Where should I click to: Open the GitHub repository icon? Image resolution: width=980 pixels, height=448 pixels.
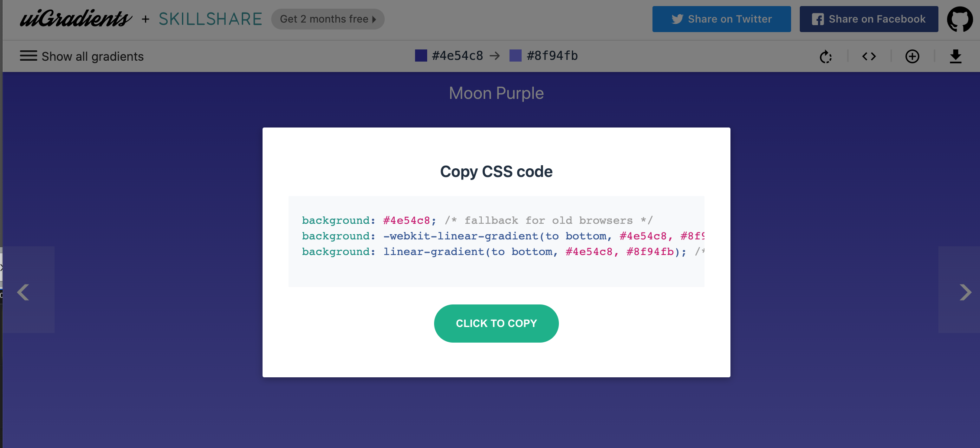tap(960, 19)
